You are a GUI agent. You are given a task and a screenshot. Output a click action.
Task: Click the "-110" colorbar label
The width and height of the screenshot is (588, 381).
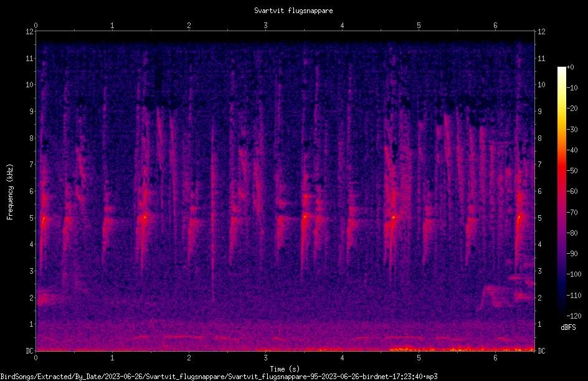click(x=574, y=296)
